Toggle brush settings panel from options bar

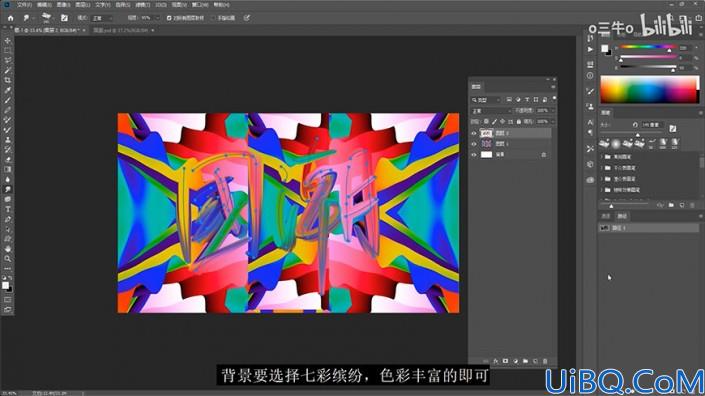(64, 18)
